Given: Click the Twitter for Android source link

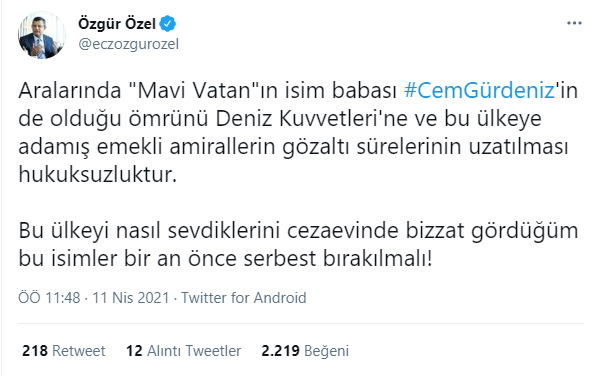Looking at the screenshot, I should (243, 297).
